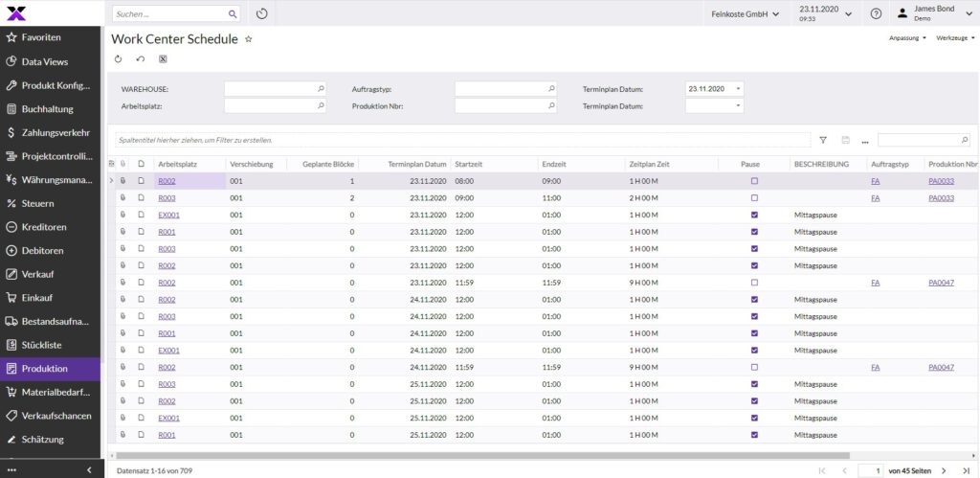This screenshot has height=478, width=980.
Task: Click the undo toolbar icon
Action: (141, 59)
